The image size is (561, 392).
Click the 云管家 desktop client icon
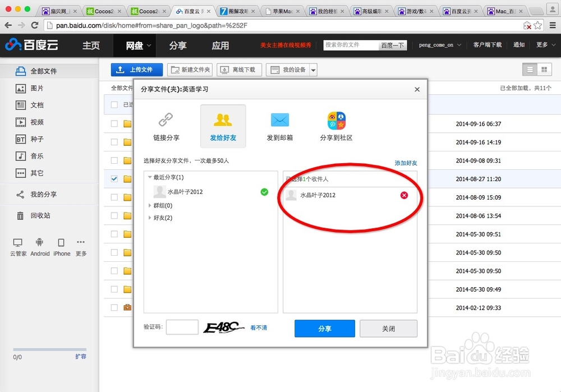click(17, 243)
